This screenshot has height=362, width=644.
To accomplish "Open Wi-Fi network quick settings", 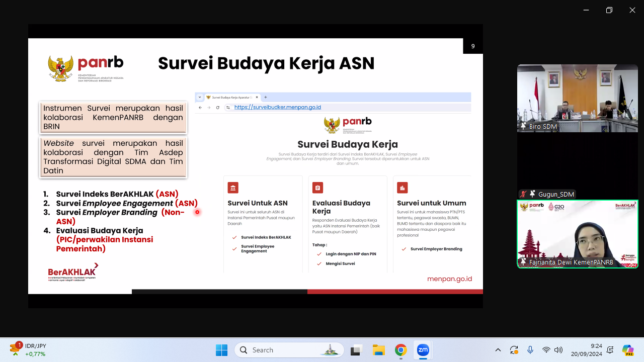I will [546, 350].
